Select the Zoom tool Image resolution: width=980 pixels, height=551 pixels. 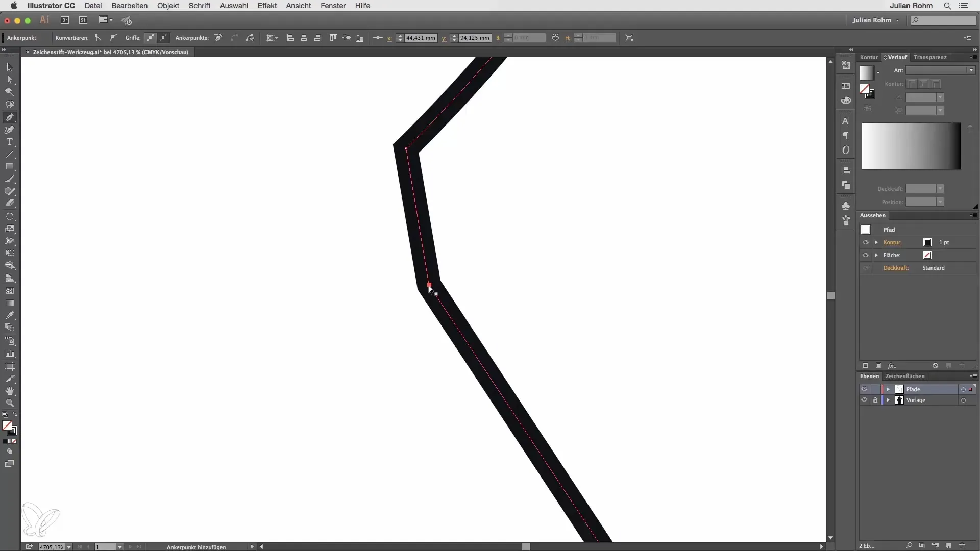click(x=9, y=403)
